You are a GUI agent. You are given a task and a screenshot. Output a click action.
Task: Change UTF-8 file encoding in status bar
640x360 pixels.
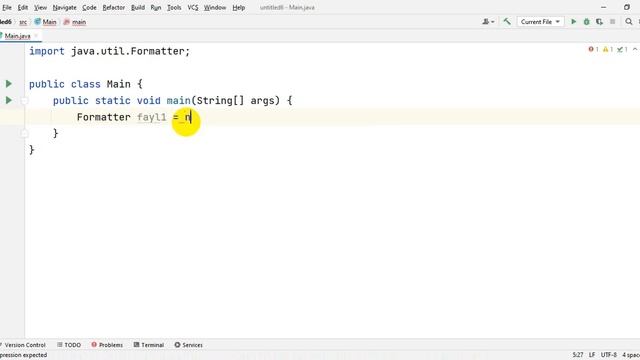click(x=609, y=355)
